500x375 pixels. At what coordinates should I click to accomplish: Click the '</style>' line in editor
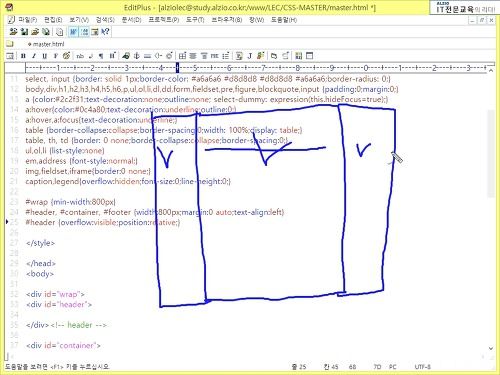coord(40,243)
